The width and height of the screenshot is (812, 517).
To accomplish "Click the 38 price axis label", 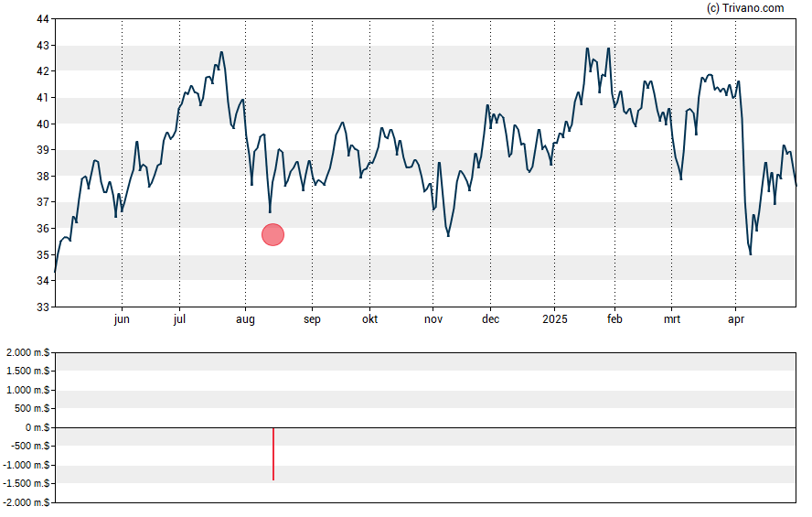I will click(43, 176).
